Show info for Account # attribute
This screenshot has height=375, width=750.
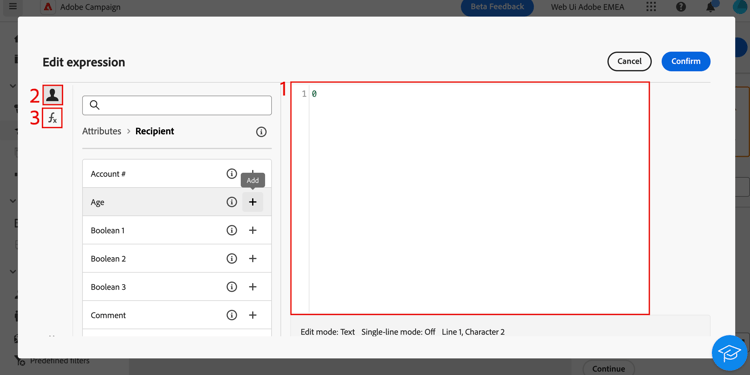232,174
